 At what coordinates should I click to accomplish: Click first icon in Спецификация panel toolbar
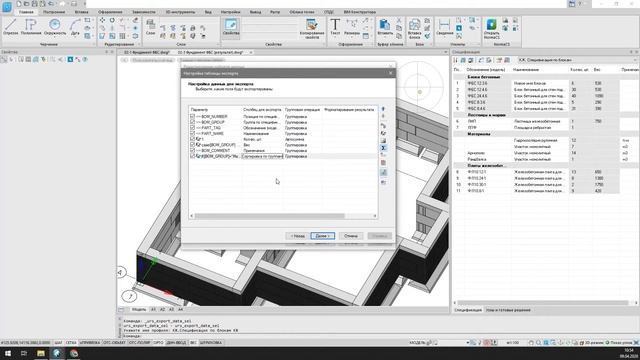point(456,60)
